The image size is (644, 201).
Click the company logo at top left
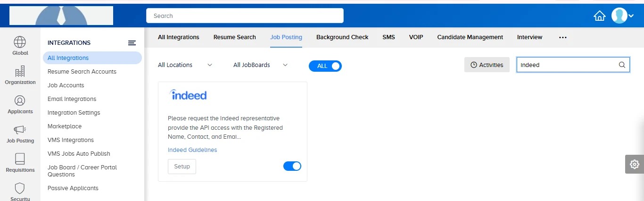pos(61,16)
